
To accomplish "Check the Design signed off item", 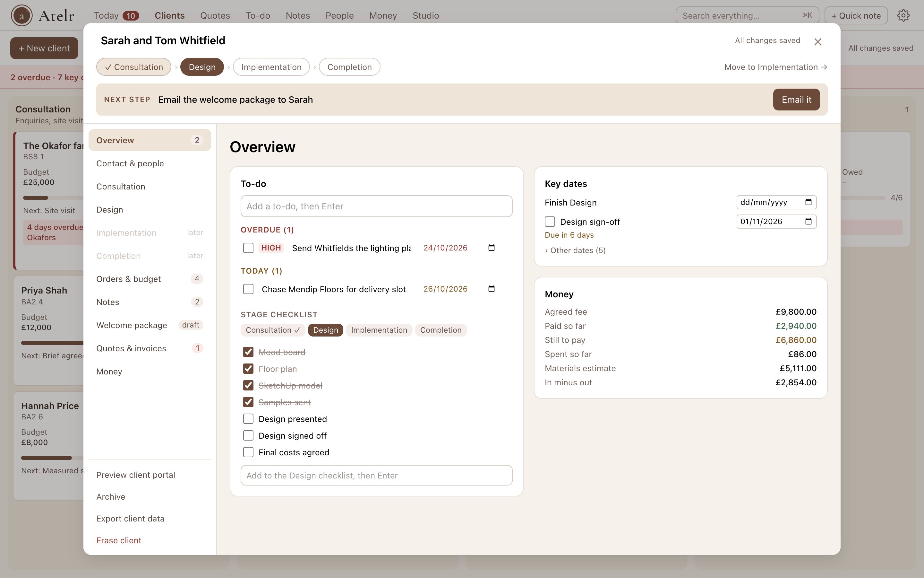I will click(248, 435).
